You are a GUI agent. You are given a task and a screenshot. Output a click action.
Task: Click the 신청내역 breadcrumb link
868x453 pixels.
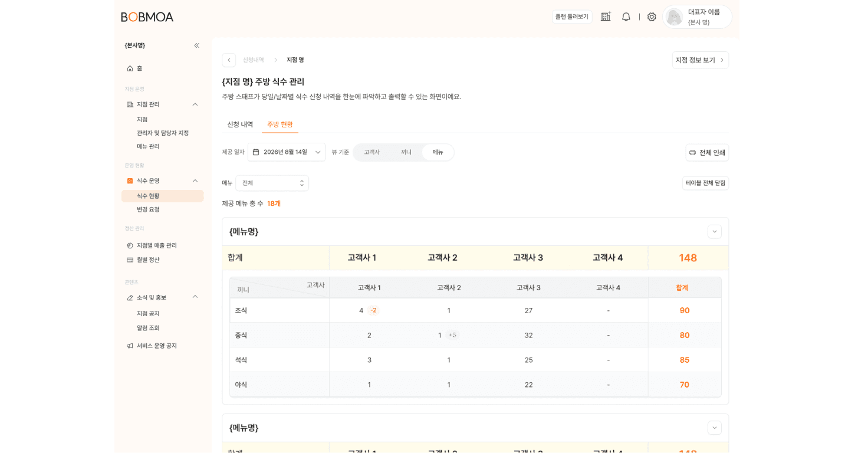pos(254,60)
